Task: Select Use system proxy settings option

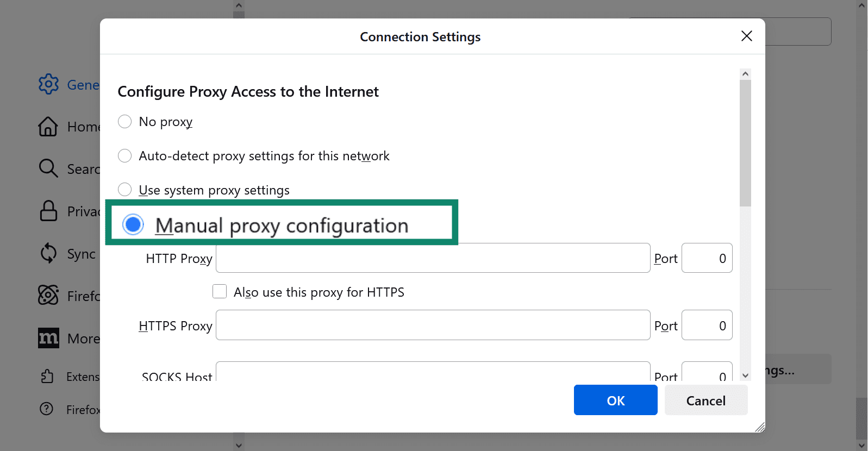Action: (x=125, y=190)
